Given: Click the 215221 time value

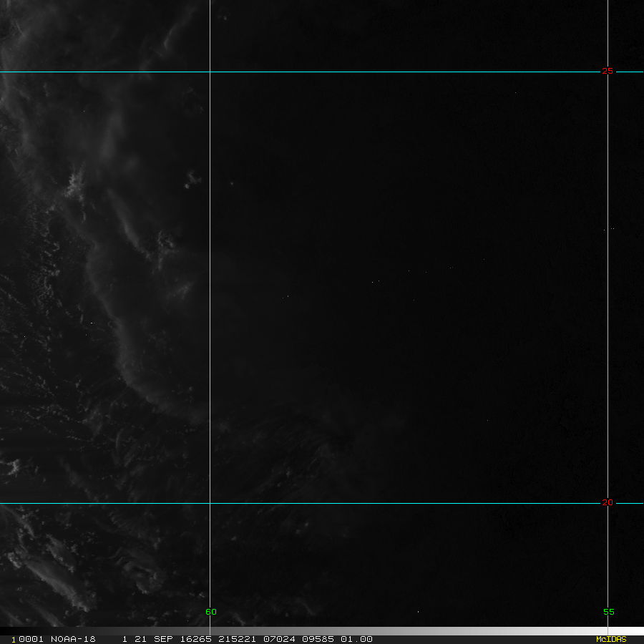Looking at the screenshot, I should click(237, 639).
